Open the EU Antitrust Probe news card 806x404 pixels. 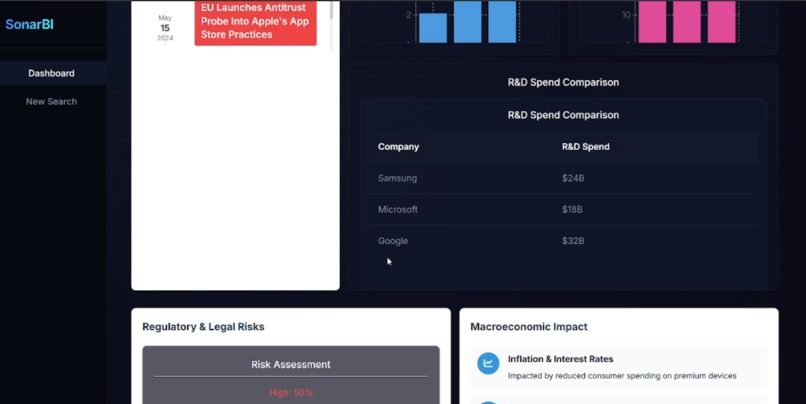pyautogui.click(x=255, y=22)
